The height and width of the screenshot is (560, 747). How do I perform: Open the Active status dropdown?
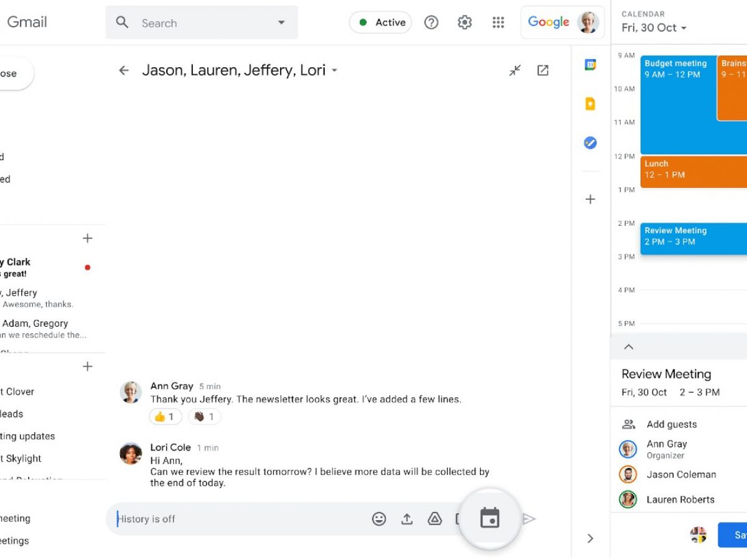(x=380, y=22)
